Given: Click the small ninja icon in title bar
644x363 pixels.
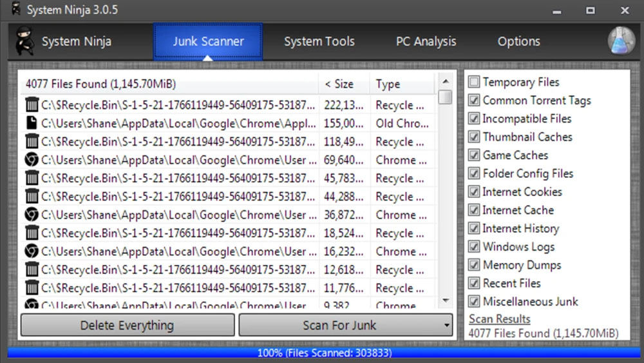Looking at the screenshot, I should coord(16,8).
